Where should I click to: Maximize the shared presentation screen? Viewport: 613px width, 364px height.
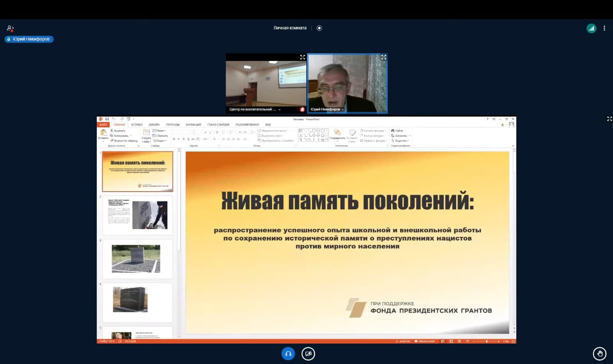coord(609,119)
